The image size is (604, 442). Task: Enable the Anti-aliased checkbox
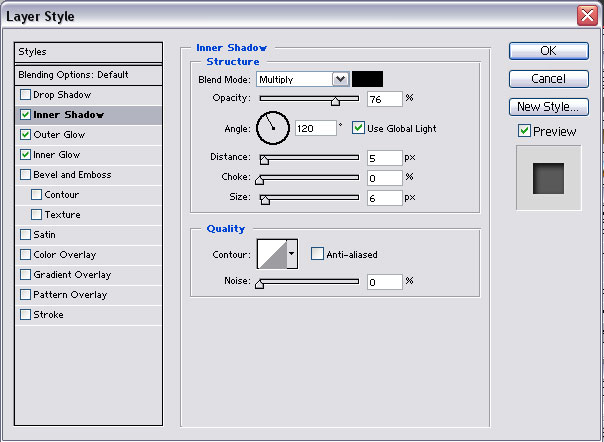click(x=317, y=254)
